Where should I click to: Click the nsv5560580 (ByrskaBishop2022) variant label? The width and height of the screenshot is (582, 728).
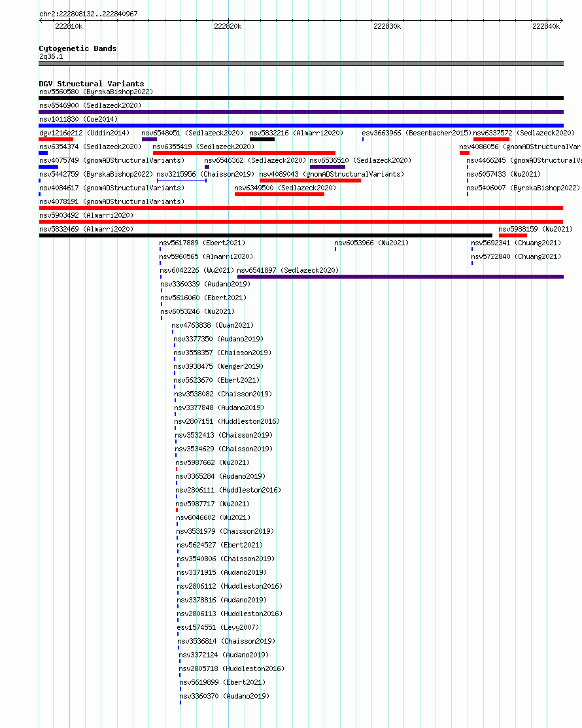point(96,92)
